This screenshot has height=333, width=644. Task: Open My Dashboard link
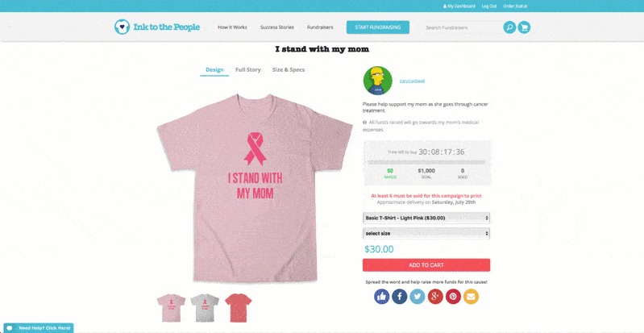(459, 6)
